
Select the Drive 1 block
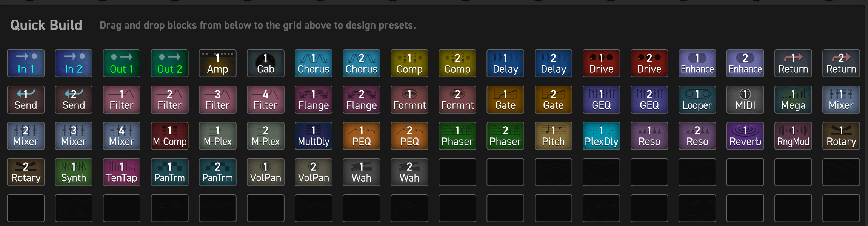(x=601, y=63)
